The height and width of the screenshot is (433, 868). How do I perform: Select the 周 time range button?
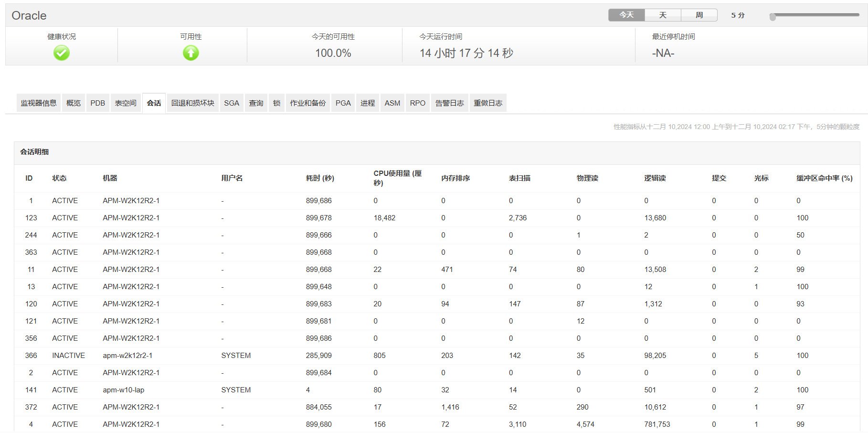699,15
